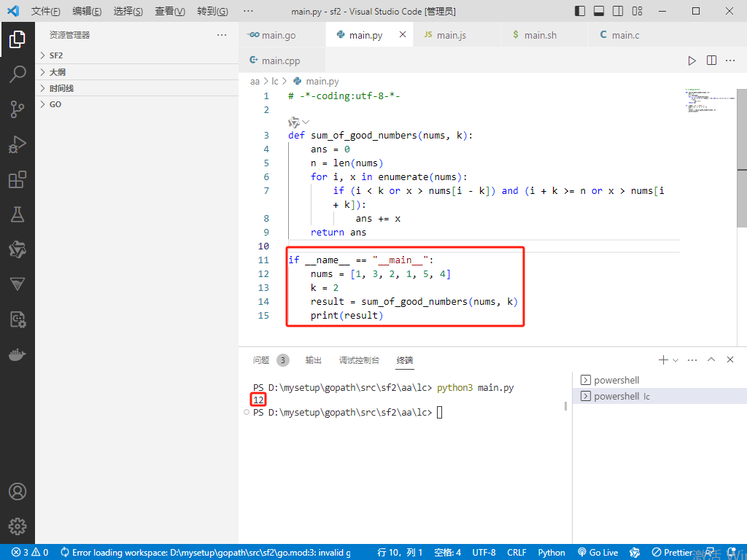Switch to the main.sh tab
Image resolution: width=747 pixels, height=560 pixels.
point(544,35)
